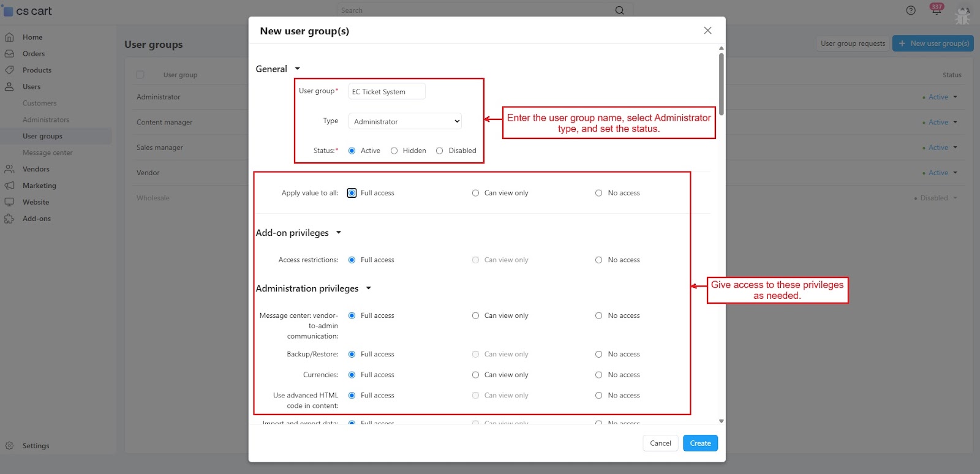Click the User group name field
Viewport: 980px width, 474px height.
(x=386, y=92)
